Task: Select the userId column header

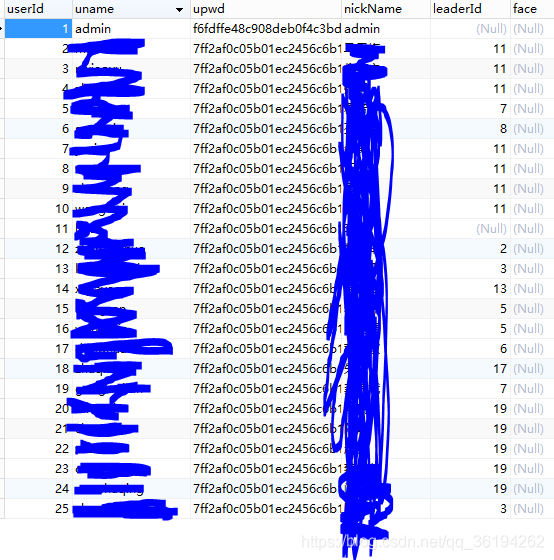Action: [38, 9]
